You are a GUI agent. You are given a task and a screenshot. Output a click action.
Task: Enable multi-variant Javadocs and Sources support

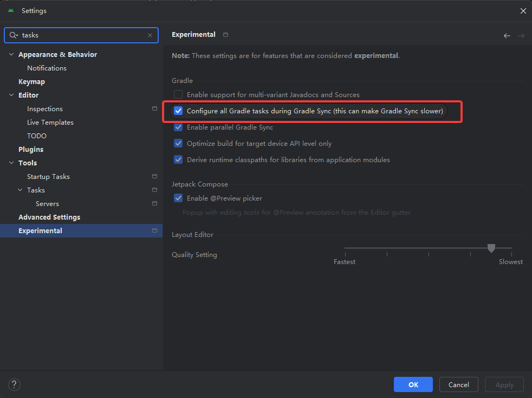click(x=178, y=94)
